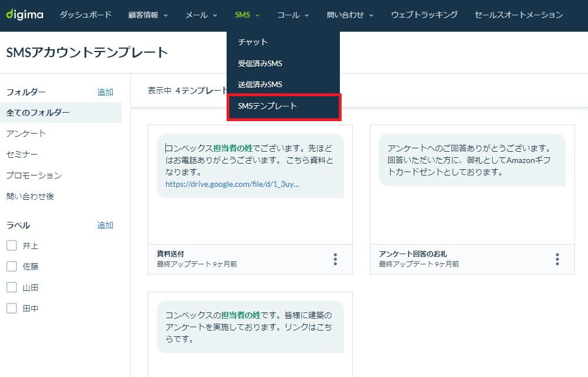
Task: Expand the 顧客情報 dropdown menu
Action: coord(148,15)
